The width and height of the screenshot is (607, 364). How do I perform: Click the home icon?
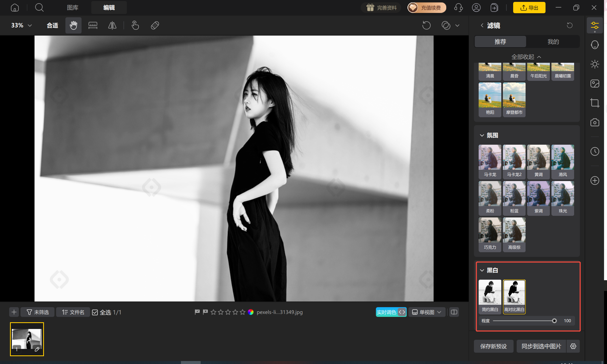[15, 8]
